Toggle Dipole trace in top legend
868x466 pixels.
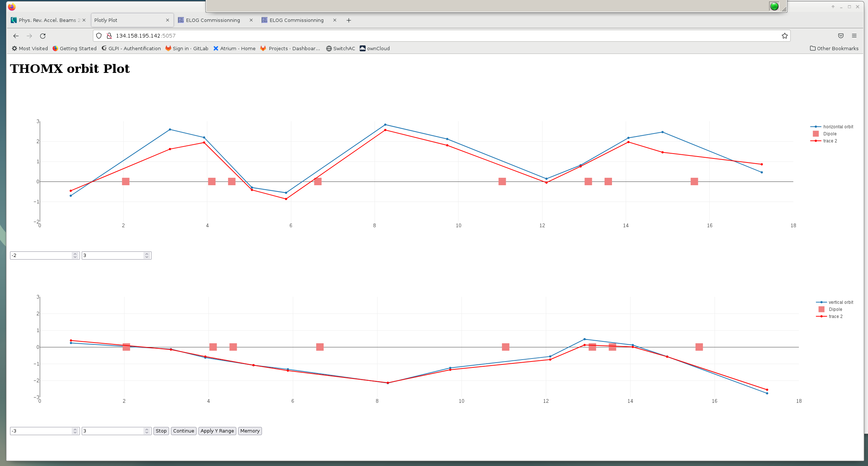(829, 134)
